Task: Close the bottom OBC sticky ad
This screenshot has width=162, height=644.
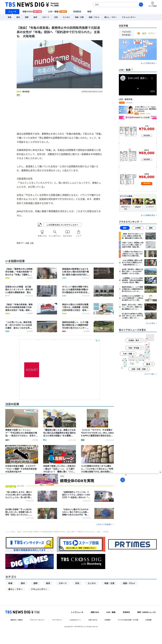Action: (160, 472)
